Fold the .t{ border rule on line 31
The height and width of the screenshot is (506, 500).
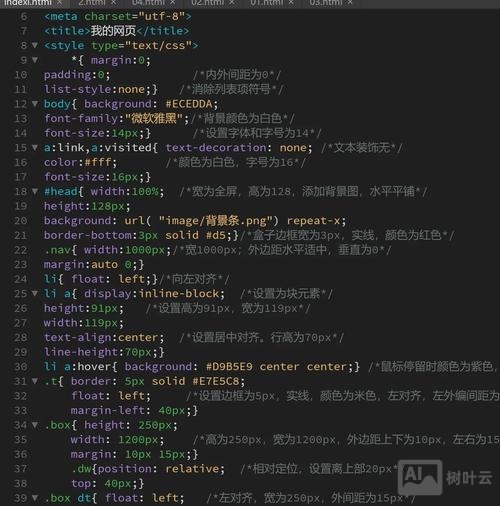(x=35, y=381)
